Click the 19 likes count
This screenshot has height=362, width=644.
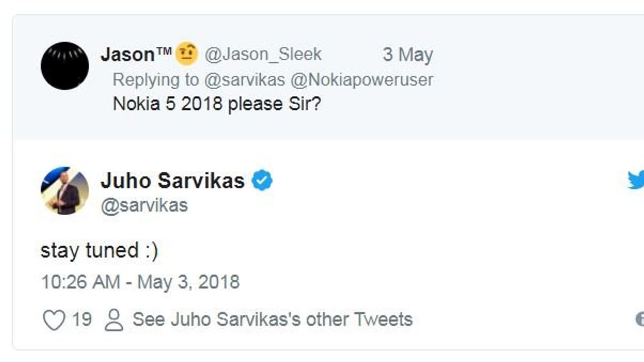point(82,319)
